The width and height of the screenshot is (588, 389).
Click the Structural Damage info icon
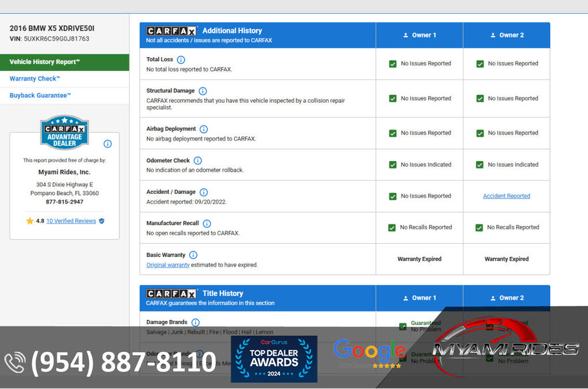point(203,91)
